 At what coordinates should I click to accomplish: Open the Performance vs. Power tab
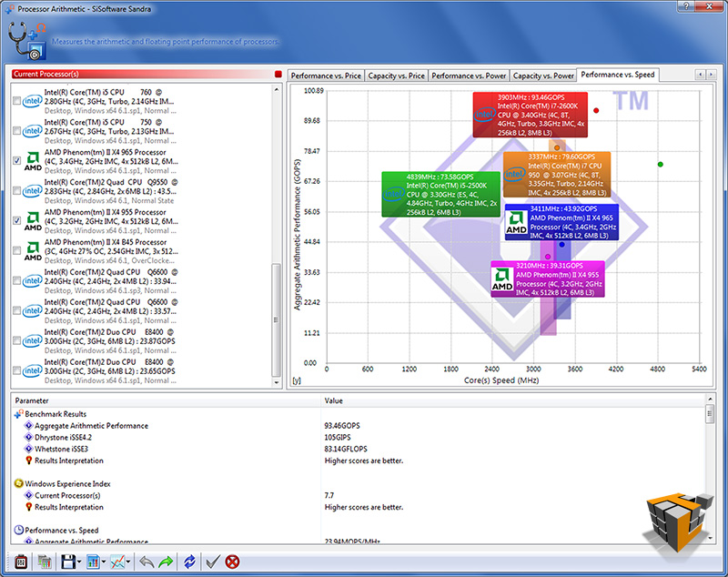coord(469,76)
